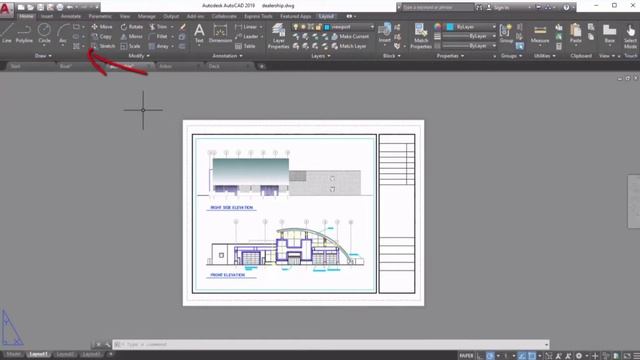Switch to the Model tab

13,354
